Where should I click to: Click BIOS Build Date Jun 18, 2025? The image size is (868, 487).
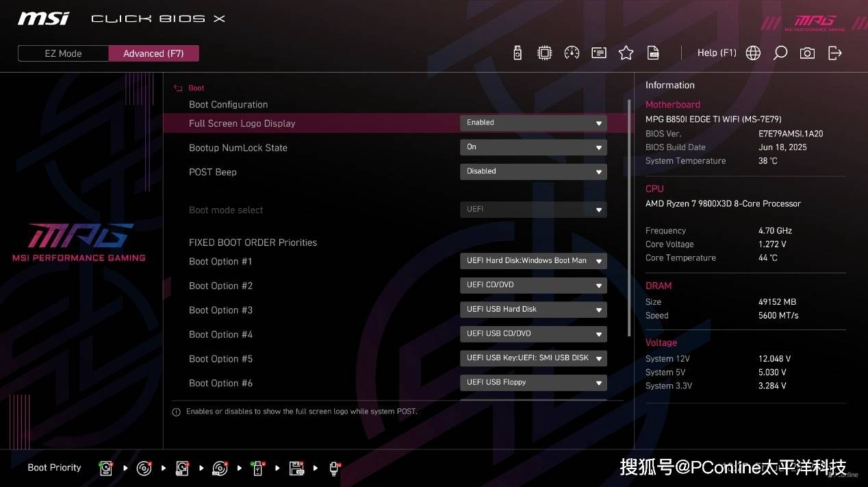click(782, 147)
